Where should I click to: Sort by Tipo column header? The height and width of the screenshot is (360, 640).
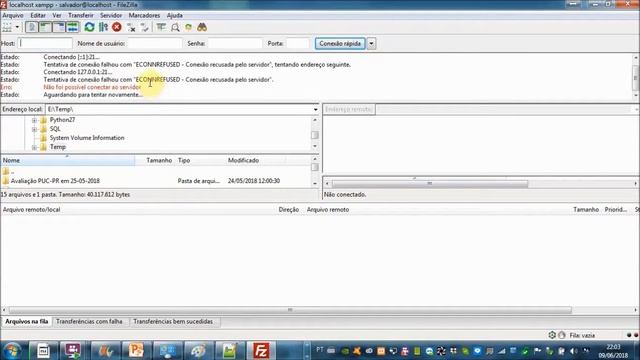click(x=200, y=160)
